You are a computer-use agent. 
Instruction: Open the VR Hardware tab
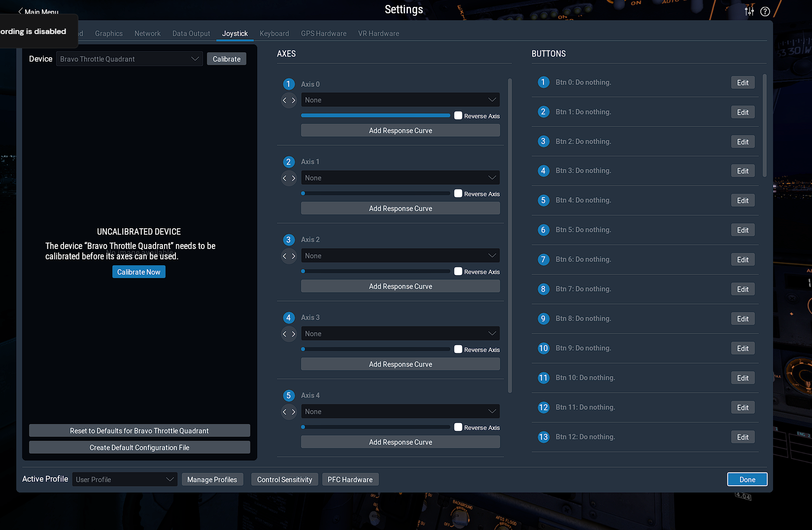point(378,34)
